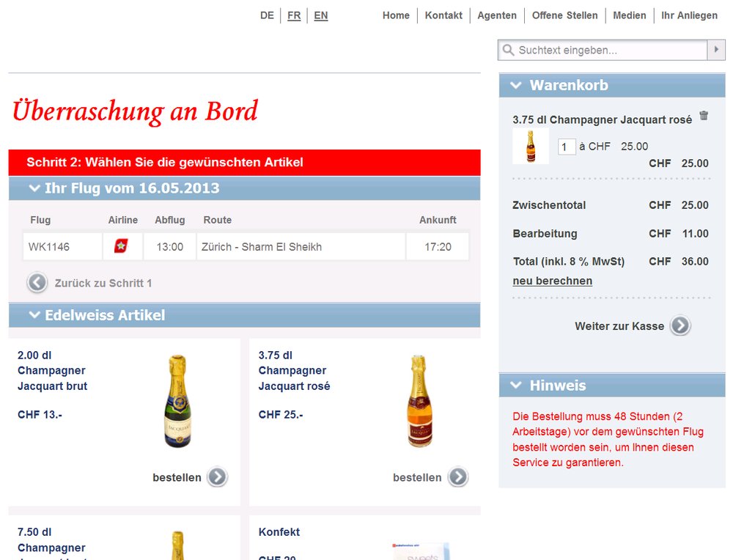The image size is (733, 560).
Task: Click price CHF 13.-
Action: tap(40, 415)
